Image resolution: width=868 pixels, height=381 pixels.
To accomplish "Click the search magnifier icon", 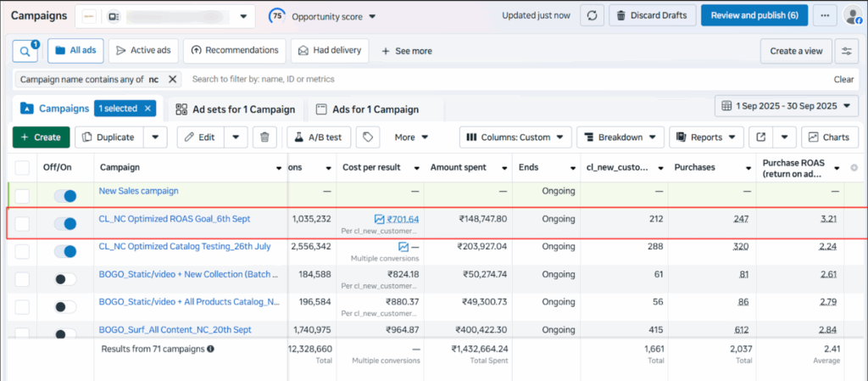I will click(25, 51).
